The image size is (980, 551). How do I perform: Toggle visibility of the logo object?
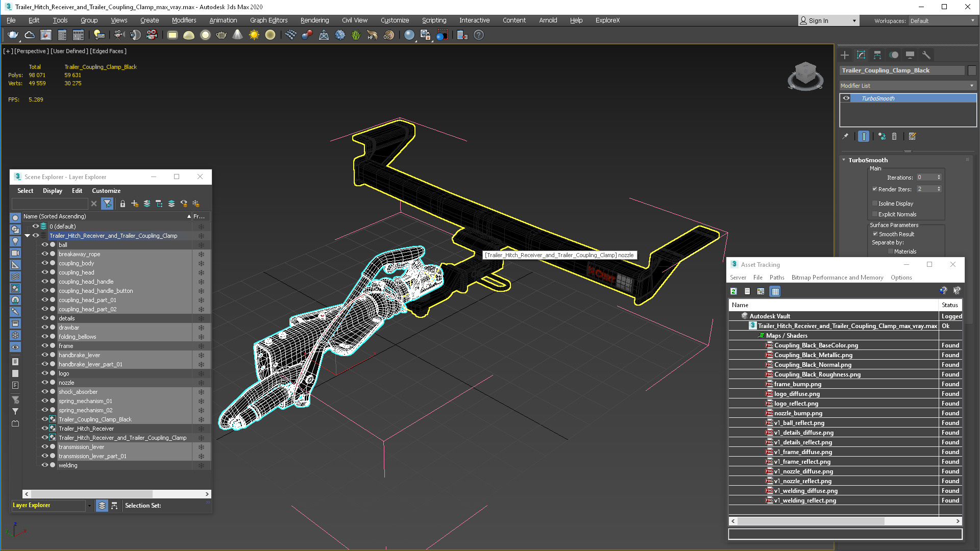[x=44, y=373]
